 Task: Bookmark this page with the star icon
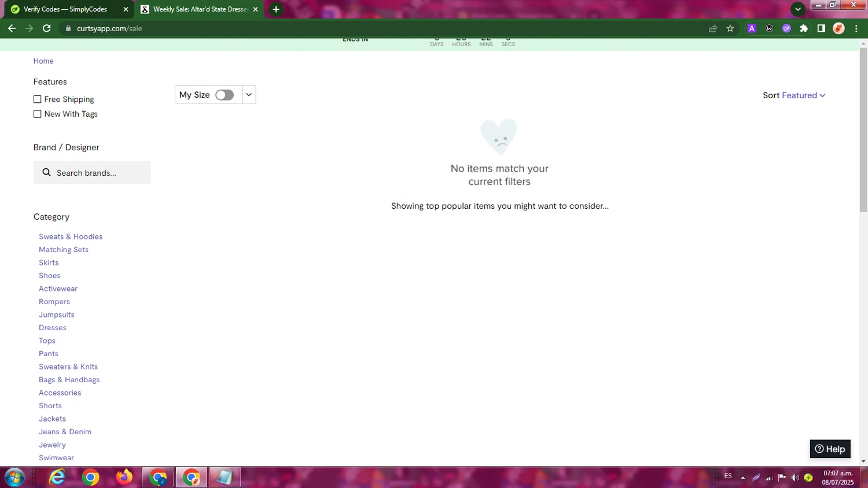click(x=730, y=28)
